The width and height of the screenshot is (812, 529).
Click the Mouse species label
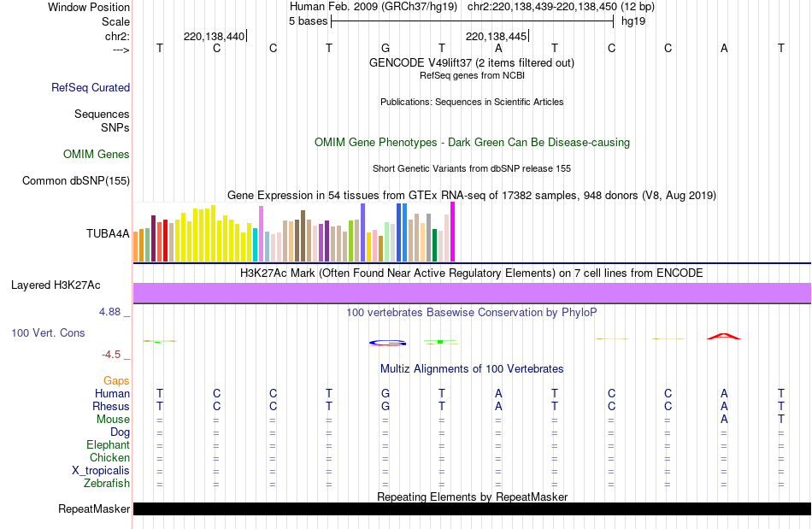[x=113, y=420]
